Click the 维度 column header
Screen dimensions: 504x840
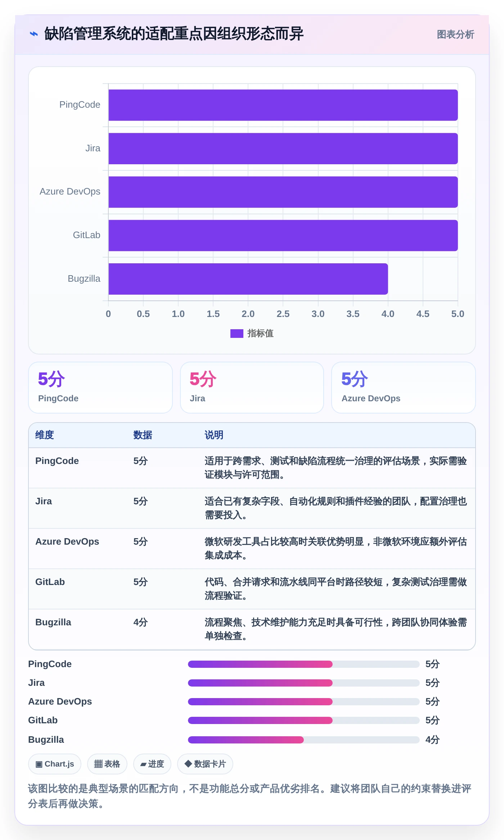(45, 435)
